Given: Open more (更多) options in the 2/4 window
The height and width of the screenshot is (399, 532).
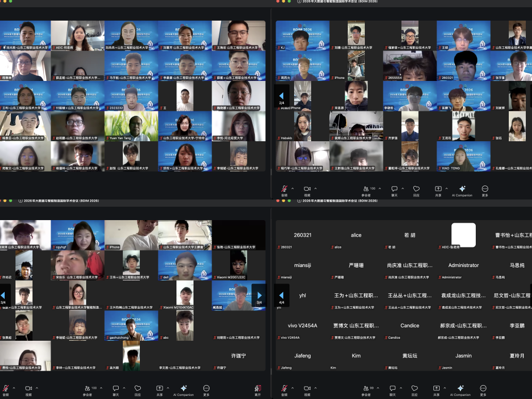Looking at the screenshot, I should (485, 189).
